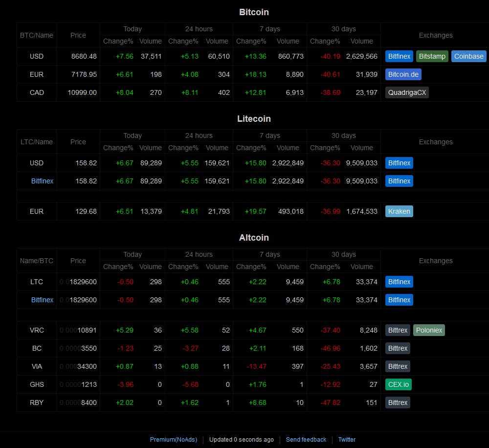The height and width of the screenshot is (448, 489).
Task: Open the Bitcoin.de exchange badge
Action: tap(403, 74)
